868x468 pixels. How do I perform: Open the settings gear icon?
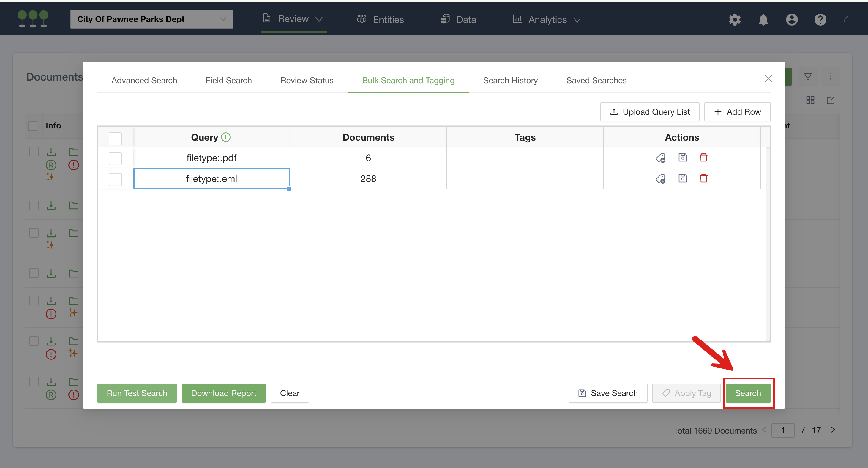[x=735, y=20]
